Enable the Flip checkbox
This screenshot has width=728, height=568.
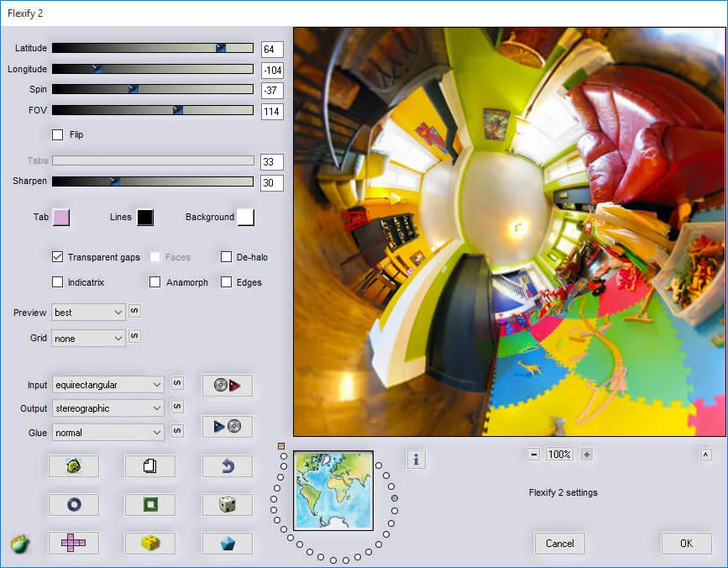point(57,134)
